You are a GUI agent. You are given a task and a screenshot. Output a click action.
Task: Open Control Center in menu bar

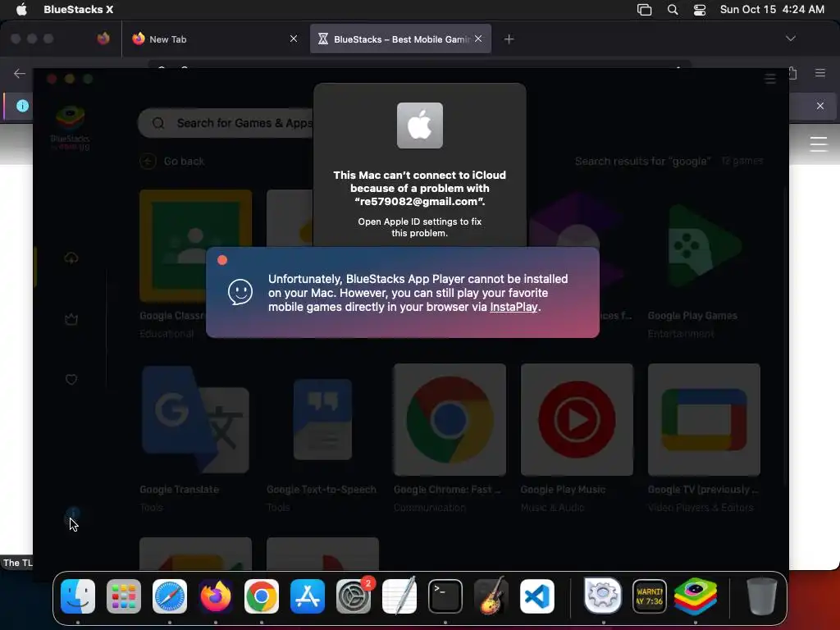click(x=700, y=10)
